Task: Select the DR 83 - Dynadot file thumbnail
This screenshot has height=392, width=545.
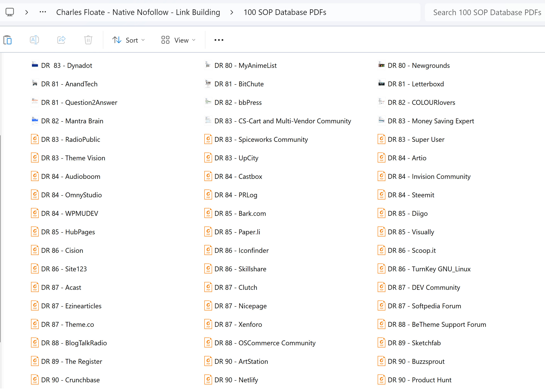Action: (35, 65)
